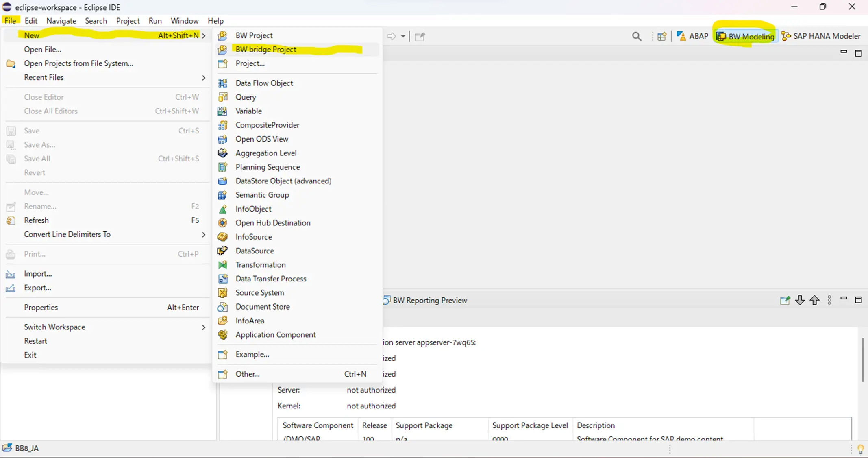868x458 pixels.
Task: Click the BB8_JA status bar entry
Action: click(x=21, y=448)
